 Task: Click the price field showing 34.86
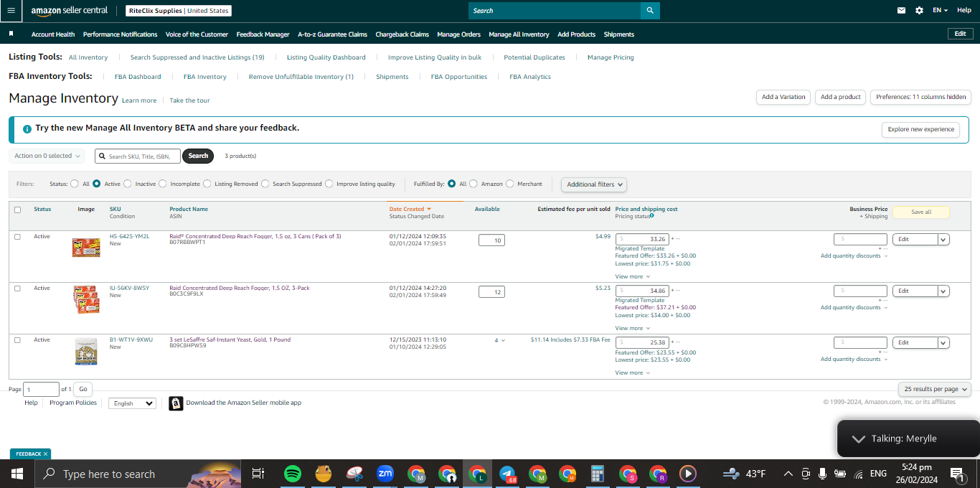pos(642,291)
